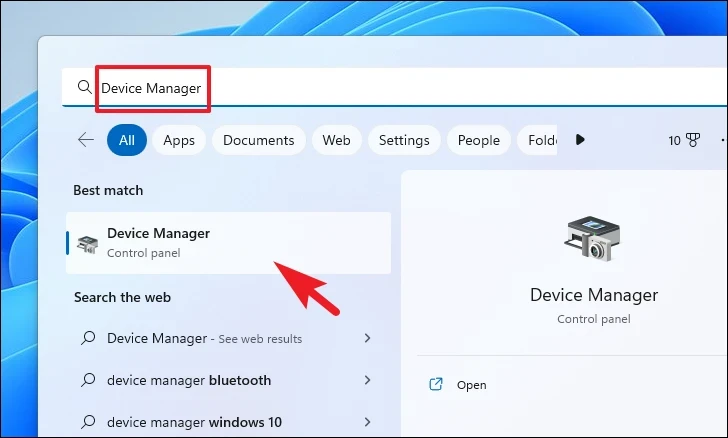The image size is (728, 438).
Task: Switch to the Documents filter tab
Action: pyautogui.click(x=259, y=140)
